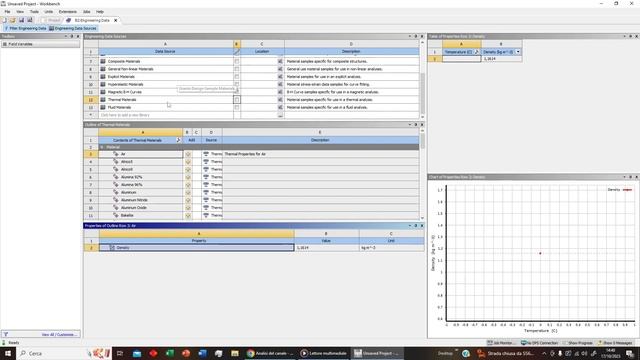Click Engineering Data Sources panel vertical scrollbar

click(422, 93)
